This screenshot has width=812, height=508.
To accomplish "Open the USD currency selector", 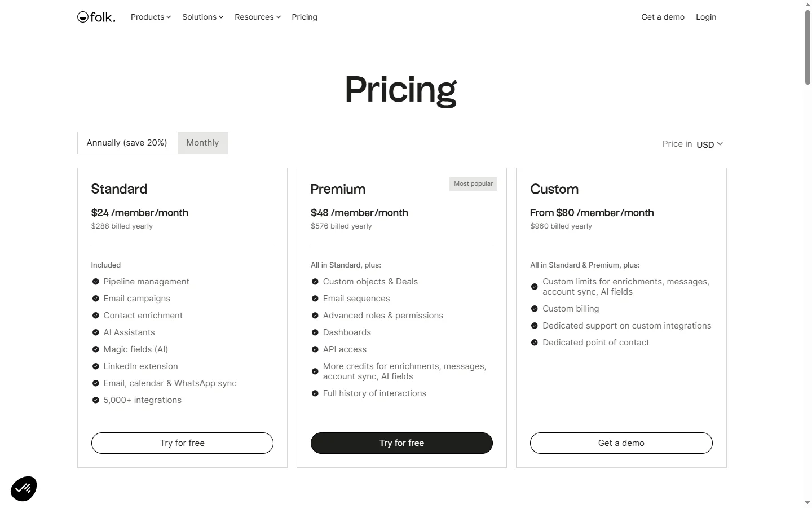I will coord(709,144).
